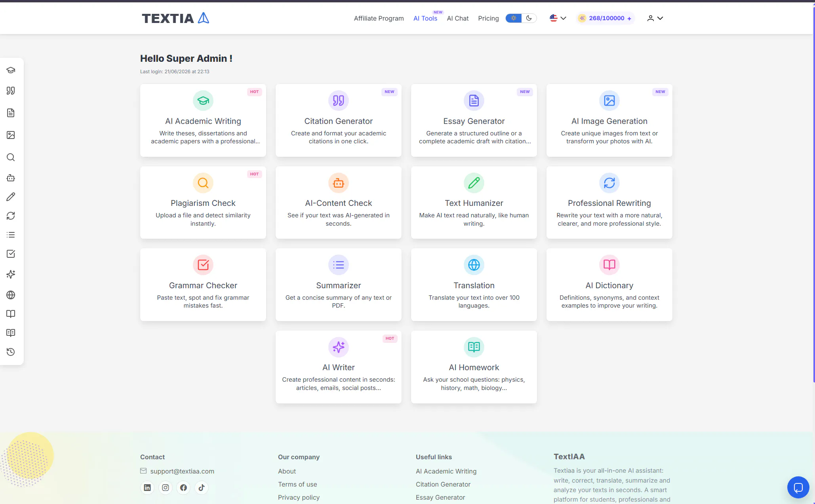Open the Affiliate Program menu item
815x504 pixels.
(379, 18)
